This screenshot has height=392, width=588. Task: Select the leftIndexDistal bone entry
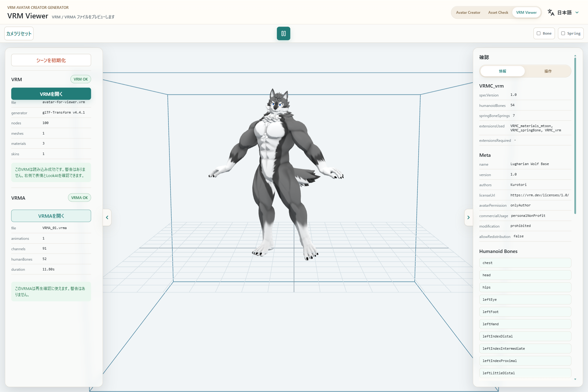[x=525, y=336]
